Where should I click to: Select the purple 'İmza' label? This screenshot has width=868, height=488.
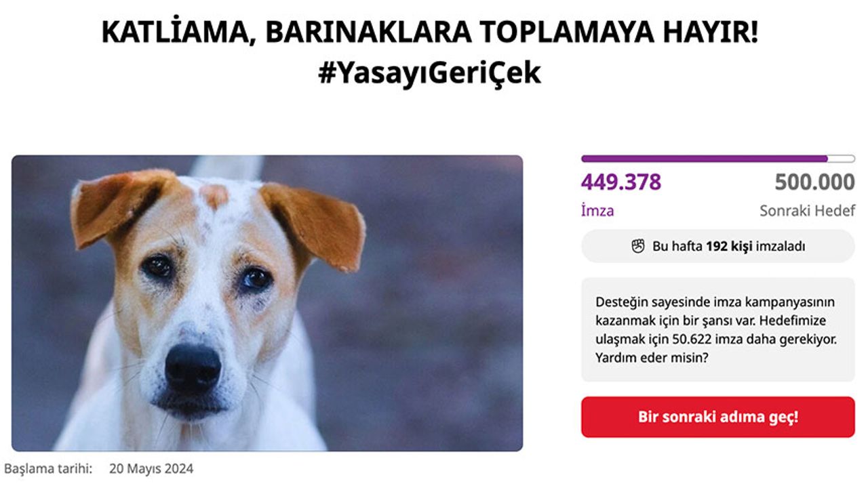597,211
